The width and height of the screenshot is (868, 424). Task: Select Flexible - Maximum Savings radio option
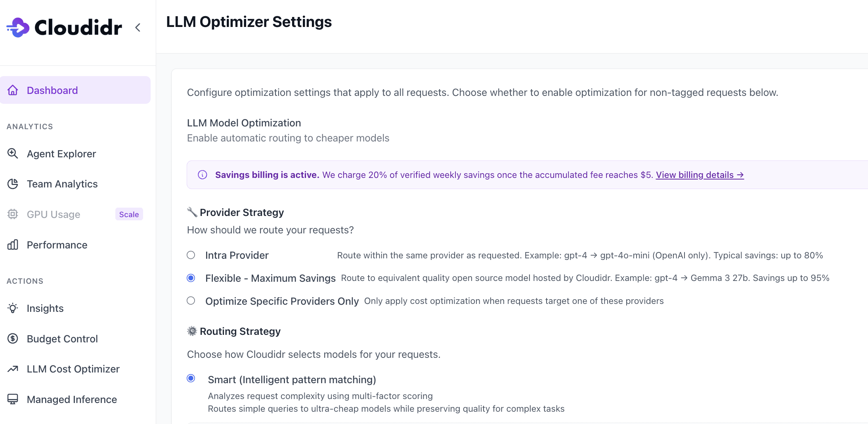tap(191, 278)
